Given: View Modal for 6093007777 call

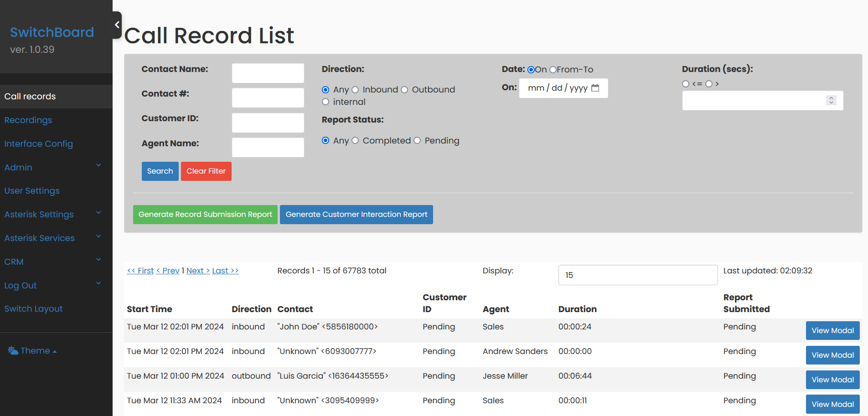Looking at the screenshot, I should [x=833, y=355].
